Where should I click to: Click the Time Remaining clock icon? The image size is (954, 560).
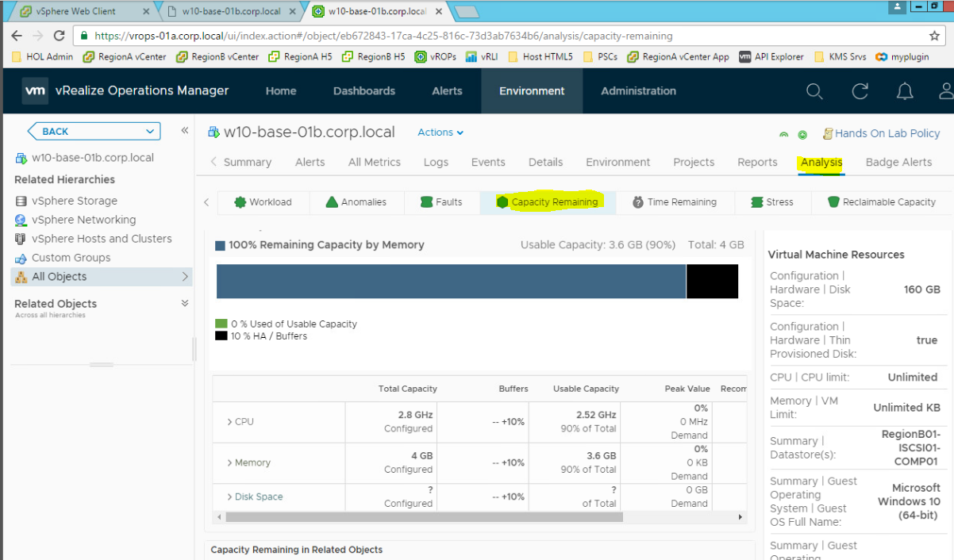pyautogui.click(x=638, y=202)
